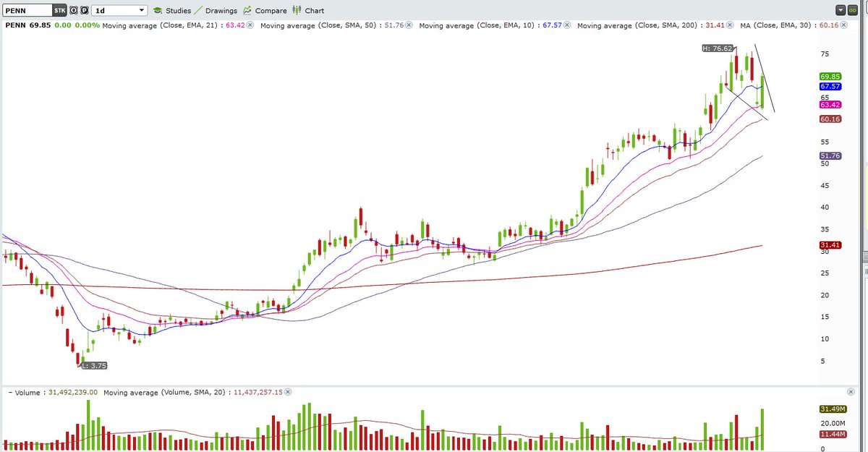Remove the Volume SMA 20 moving average
The height and width of the screenshot is (452, 868).
(x=287, y=392)
